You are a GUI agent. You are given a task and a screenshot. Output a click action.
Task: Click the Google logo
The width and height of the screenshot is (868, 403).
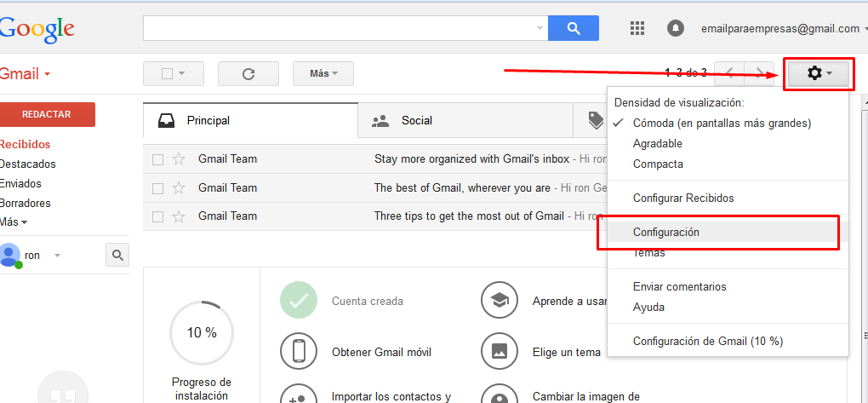point(37,30)
